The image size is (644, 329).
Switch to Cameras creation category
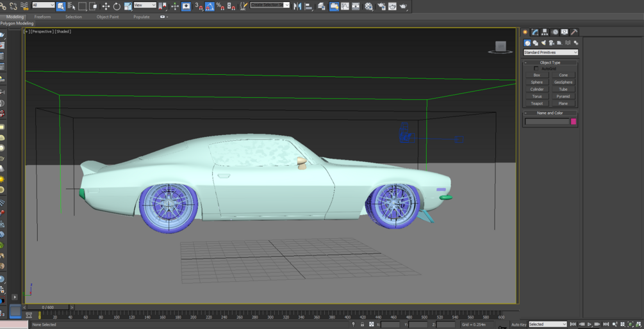(551, 43)
